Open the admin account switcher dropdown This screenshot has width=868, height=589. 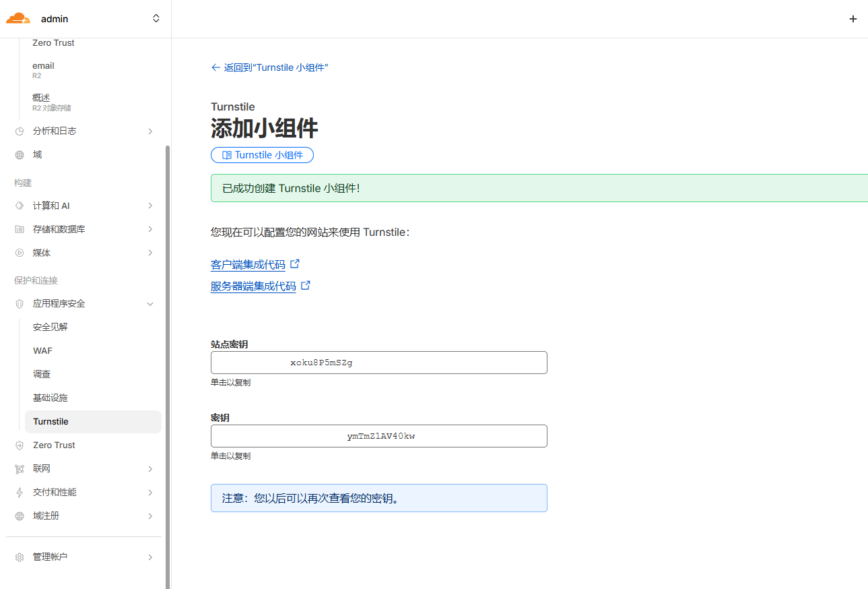point(156,19)
